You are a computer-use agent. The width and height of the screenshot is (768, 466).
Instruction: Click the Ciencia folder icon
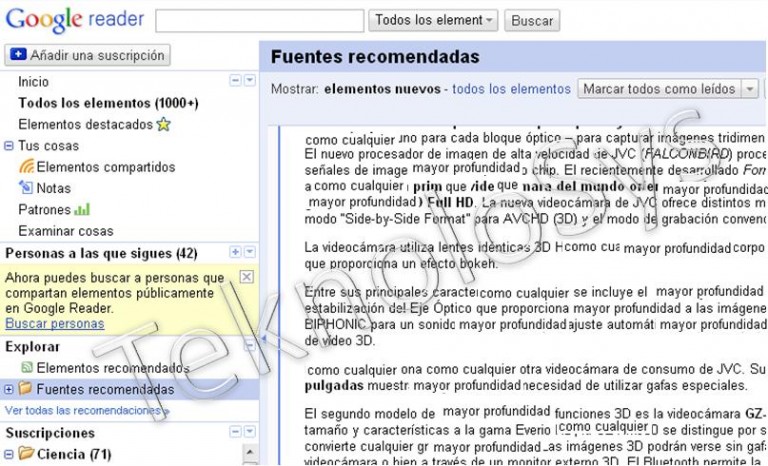[x=26, y=453]
